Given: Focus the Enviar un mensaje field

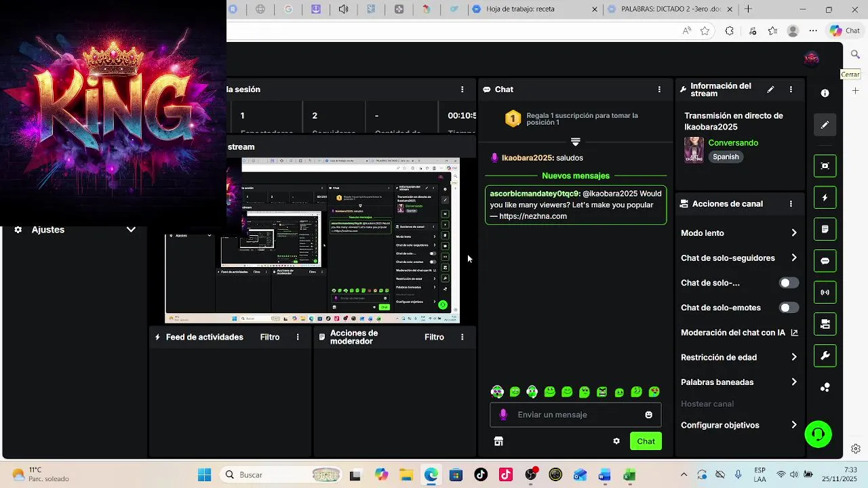Looking at the screenshot, I should (575, 415).
